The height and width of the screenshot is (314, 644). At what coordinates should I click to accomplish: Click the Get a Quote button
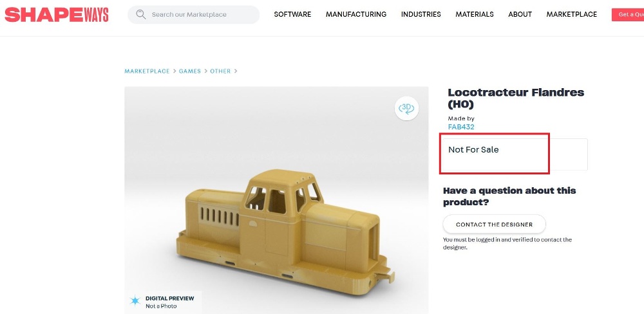click(x=628, y=14)
